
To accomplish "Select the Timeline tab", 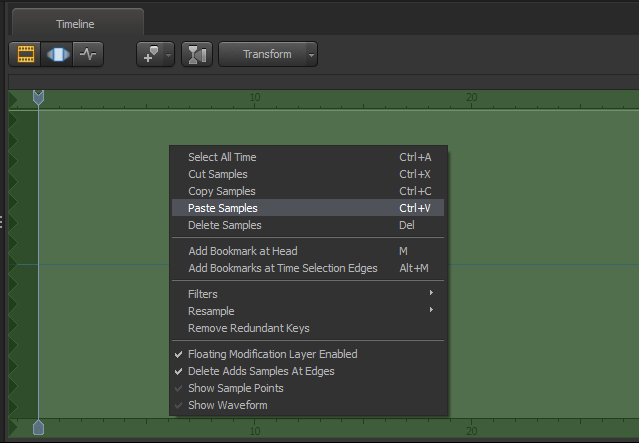I will pos(74,24).
